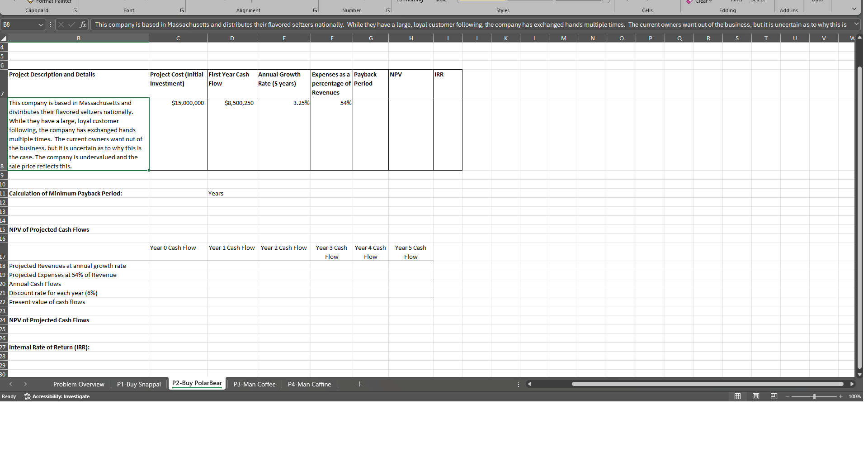The image size is (868, 467).
Task: Select Calculation of Minimum Payback Period cell
Action: (x=79, y=193)
